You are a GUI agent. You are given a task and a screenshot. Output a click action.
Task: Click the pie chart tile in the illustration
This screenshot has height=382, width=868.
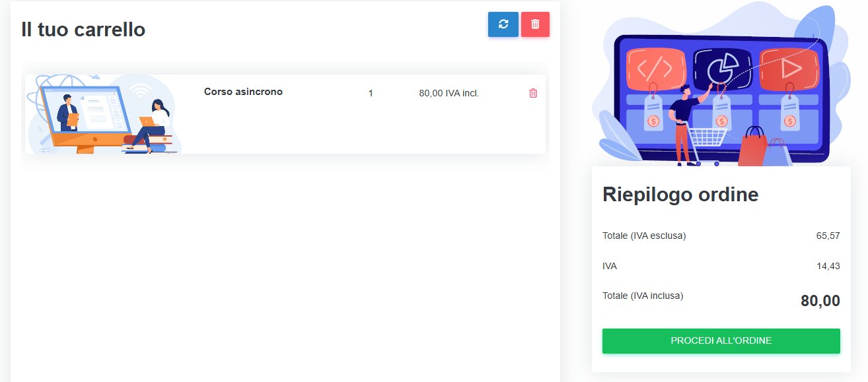[x=722, y=67]
